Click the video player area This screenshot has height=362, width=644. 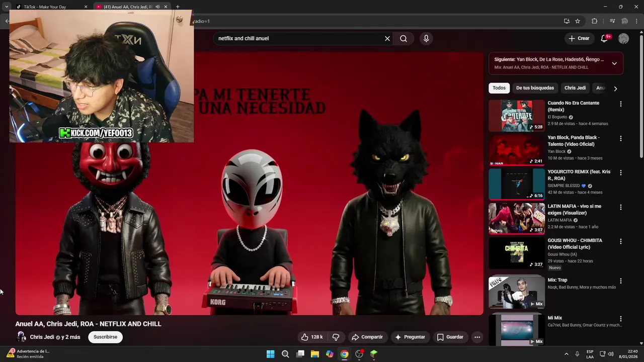click(249, 184)
